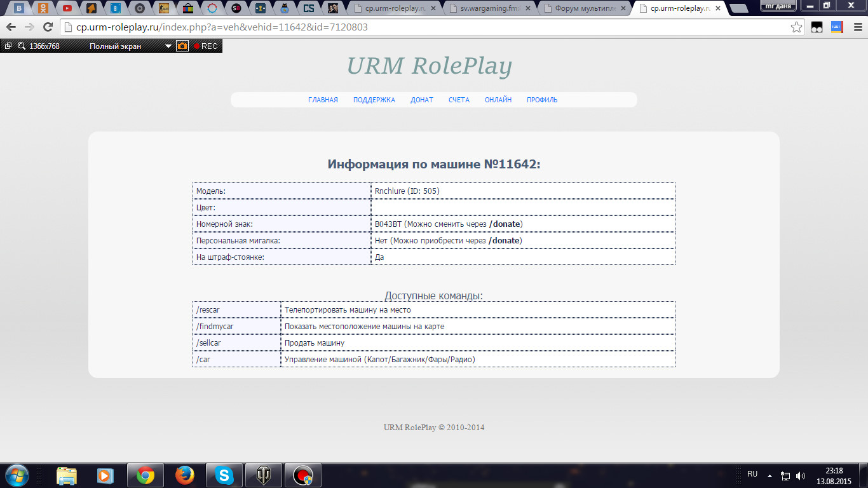Click Продать машину description
Image resolution: width=868 pixels, height=488 pixels.
click(315, 342)
